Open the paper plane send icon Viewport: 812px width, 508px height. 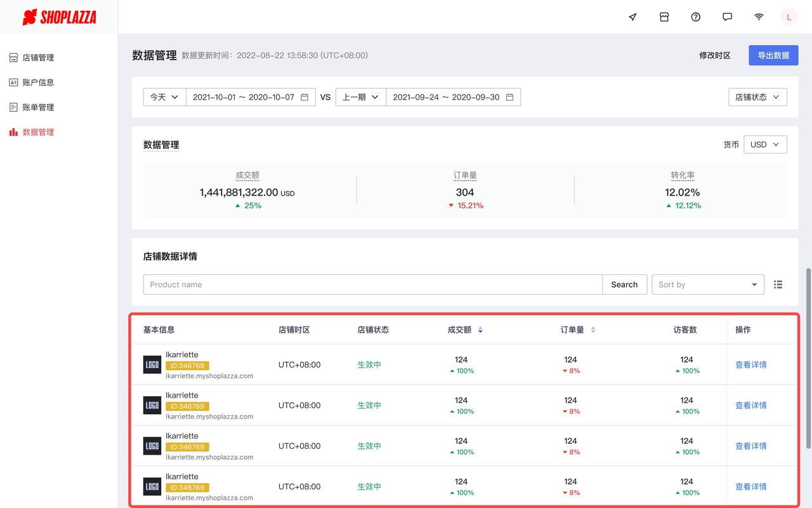click(632, 17)
